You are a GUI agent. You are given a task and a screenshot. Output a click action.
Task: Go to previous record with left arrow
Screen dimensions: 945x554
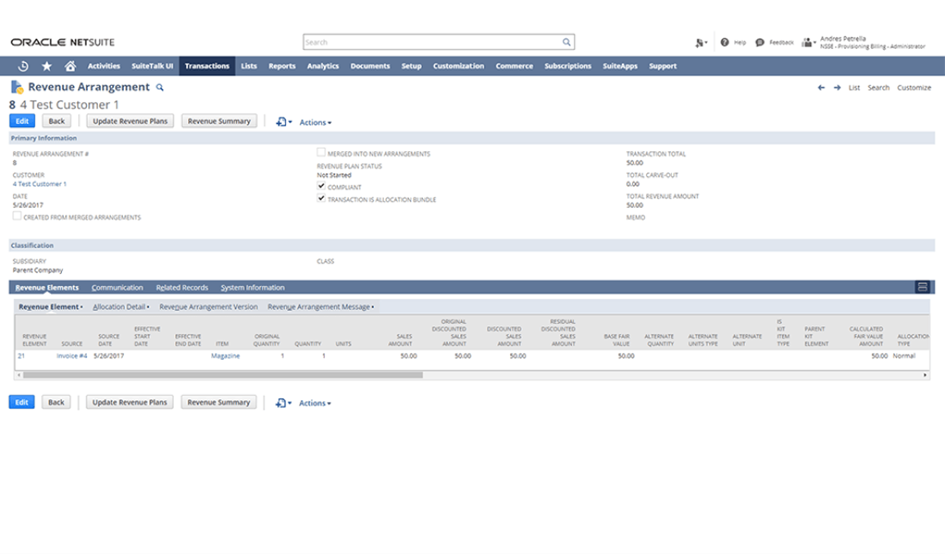point(821,88)
